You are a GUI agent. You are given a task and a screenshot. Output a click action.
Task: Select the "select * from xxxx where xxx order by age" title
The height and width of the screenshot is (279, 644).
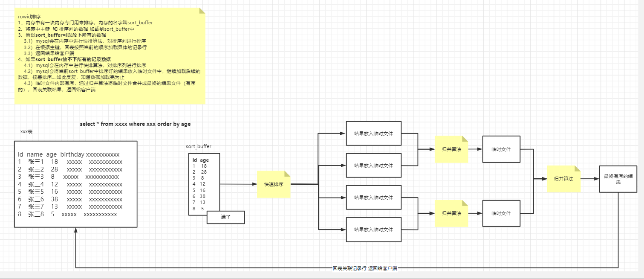(x=136, y=124)
